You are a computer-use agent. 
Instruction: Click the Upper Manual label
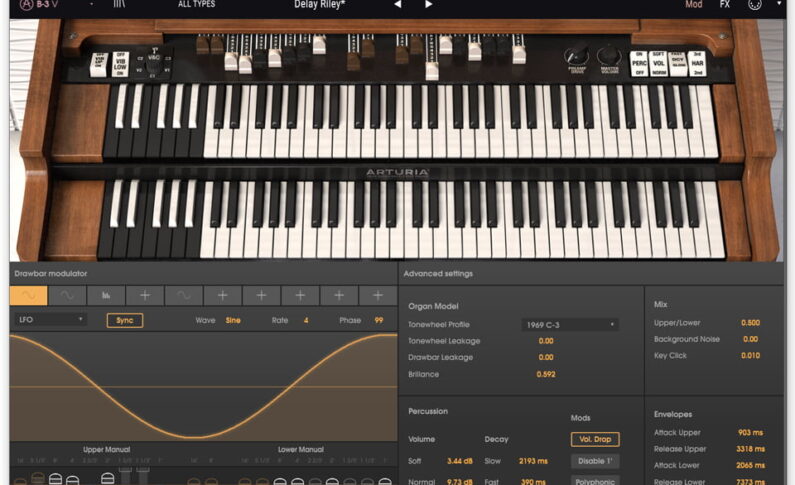[106, 450]
